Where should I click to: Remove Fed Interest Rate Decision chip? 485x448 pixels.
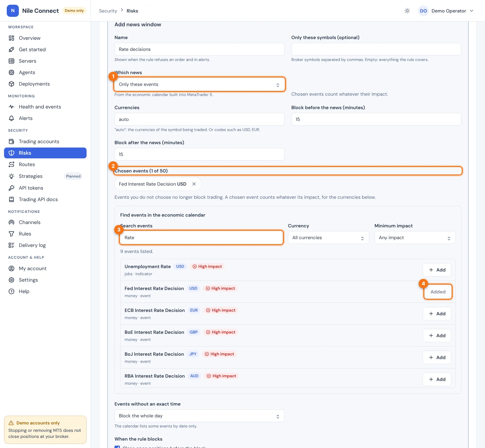coord(194,184)
